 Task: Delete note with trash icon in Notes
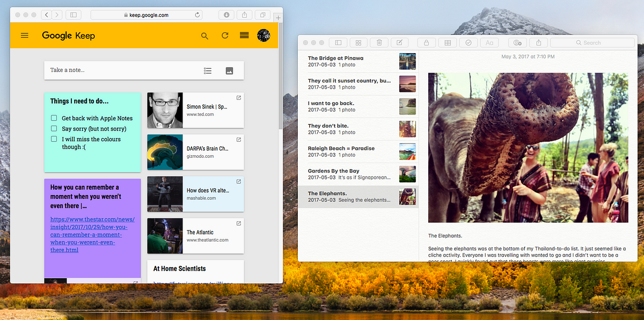[379, 42]
